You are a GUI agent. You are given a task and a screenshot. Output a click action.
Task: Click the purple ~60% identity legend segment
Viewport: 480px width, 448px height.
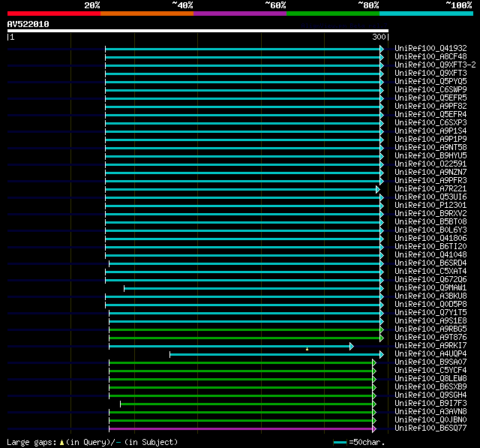coord(240,14)
